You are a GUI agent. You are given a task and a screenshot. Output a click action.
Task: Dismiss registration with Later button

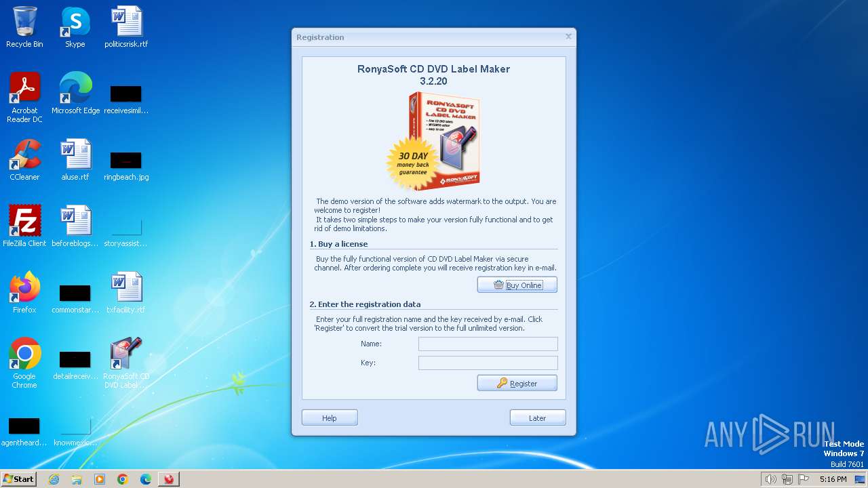(538, 418)
